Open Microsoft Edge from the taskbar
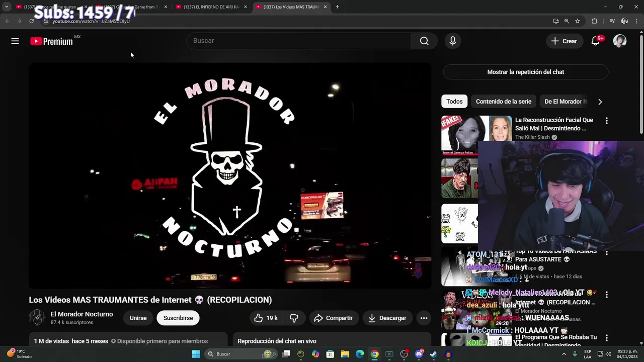This screenshot has width=644, height=362. (360, 354)
